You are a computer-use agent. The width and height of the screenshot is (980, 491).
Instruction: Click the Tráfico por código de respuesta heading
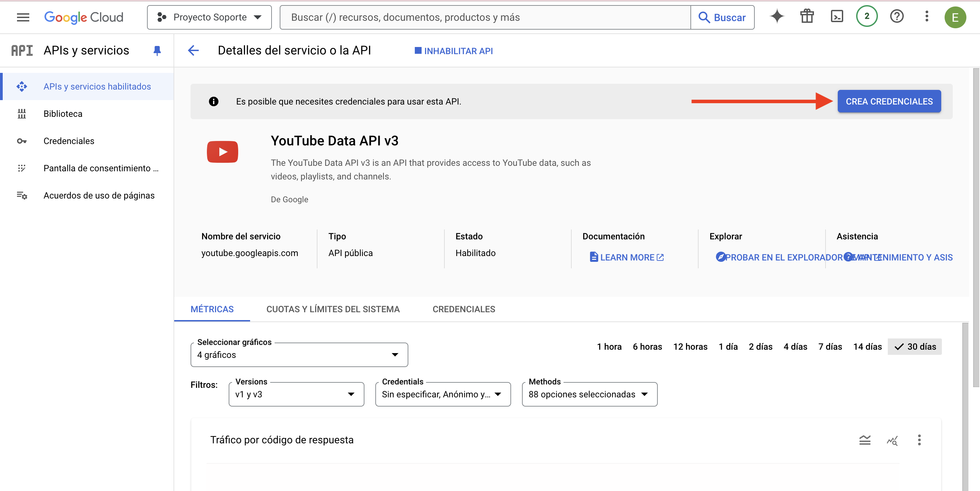(282, 440)
